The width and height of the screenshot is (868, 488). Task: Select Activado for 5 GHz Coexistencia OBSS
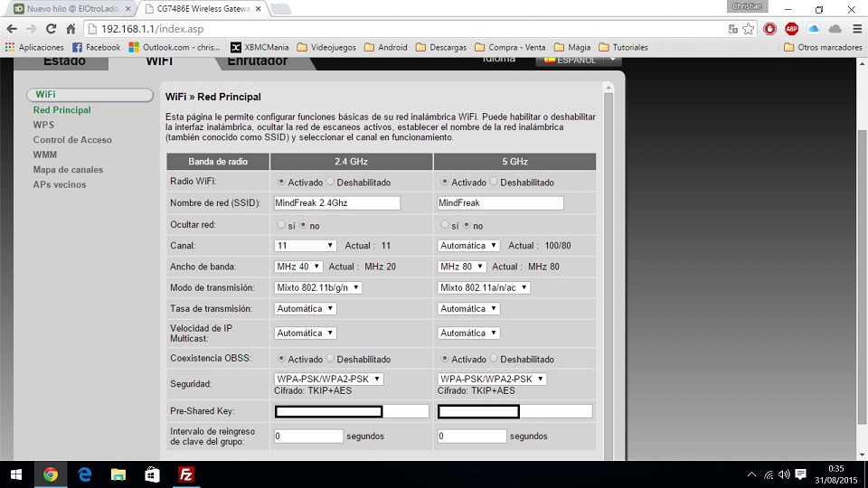[x=445, y=359]
